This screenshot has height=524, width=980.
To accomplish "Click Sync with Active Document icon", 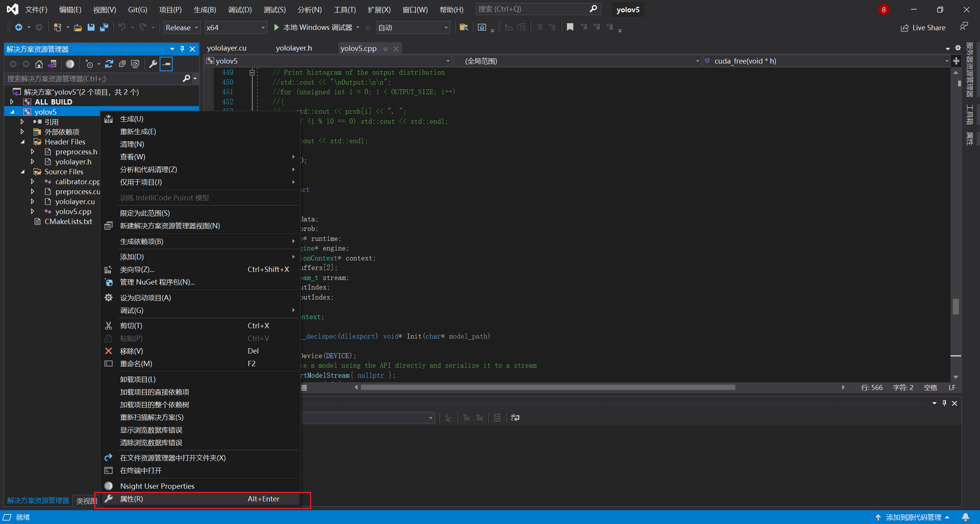I will pos(109,64).
